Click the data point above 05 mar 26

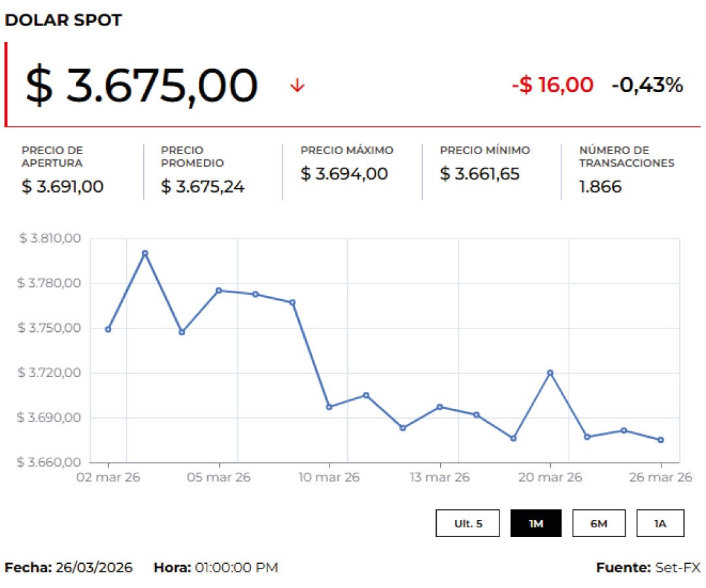point(218,290)
